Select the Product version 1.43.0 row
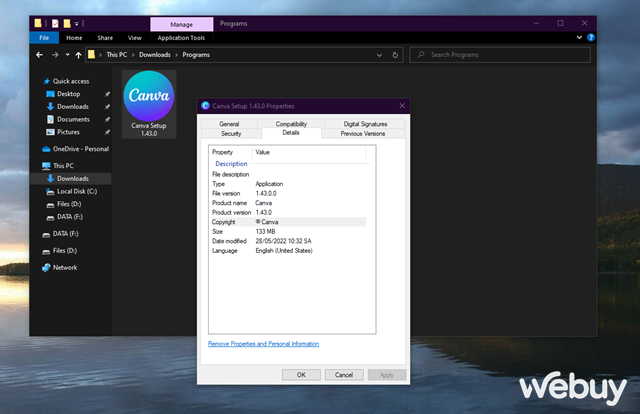Screen dimensions: 640x414 (x=288, y=212)
